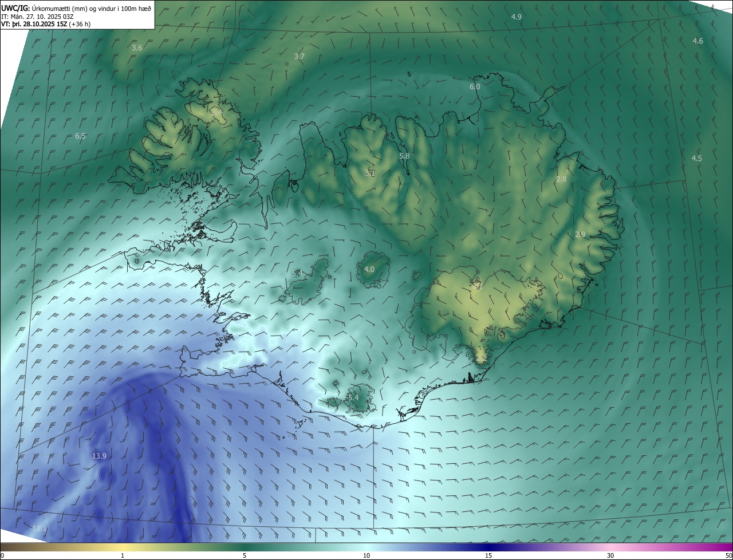Click the 2.8 value label

pyautogui.click(x=561, y=179)
